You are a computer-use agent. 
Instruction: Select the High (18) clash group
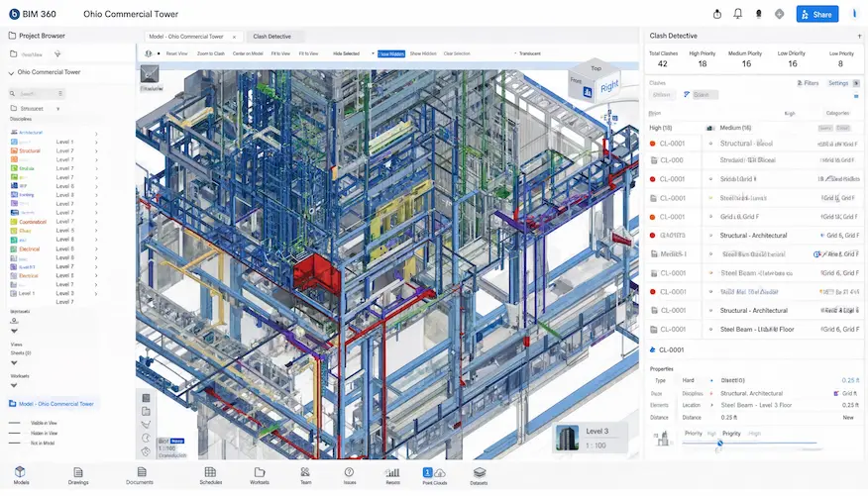pyautogui.click(x=660, y=128)
